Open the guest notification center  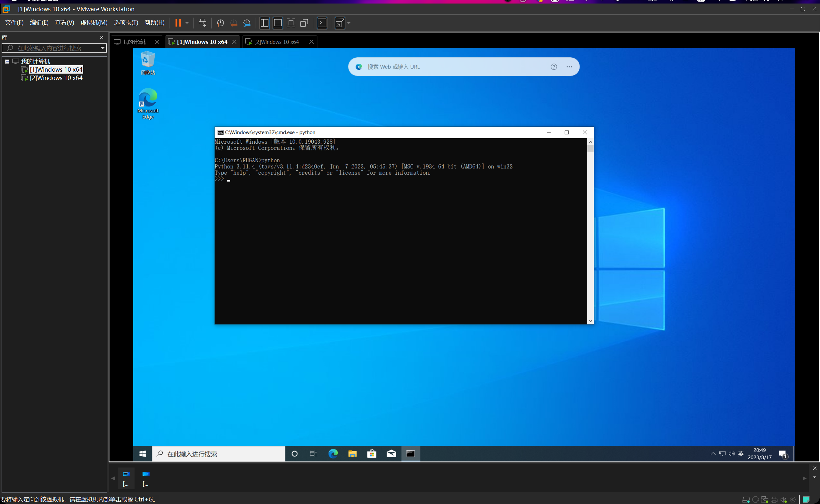[783, 454]
